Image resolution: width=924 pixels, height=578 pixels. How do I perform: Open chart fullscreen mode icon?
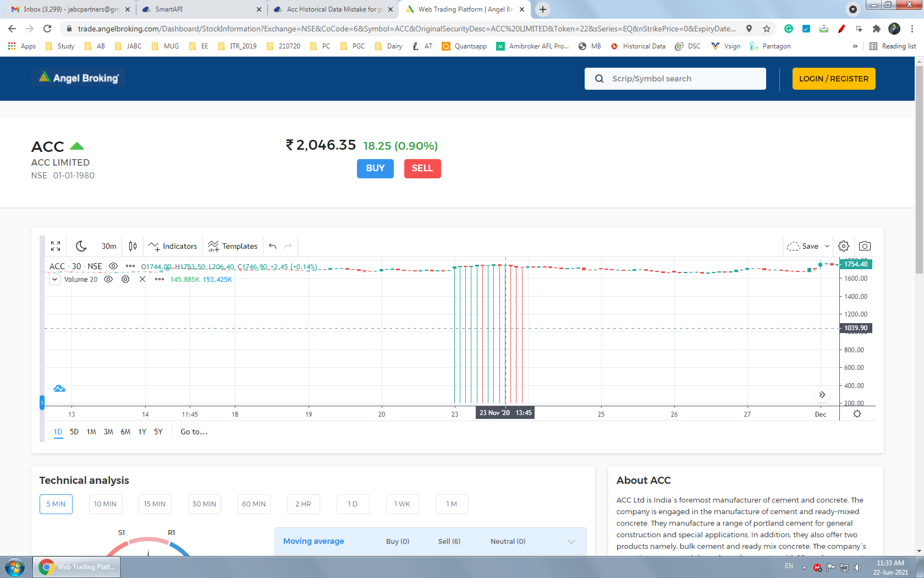(x=56, y=246)
